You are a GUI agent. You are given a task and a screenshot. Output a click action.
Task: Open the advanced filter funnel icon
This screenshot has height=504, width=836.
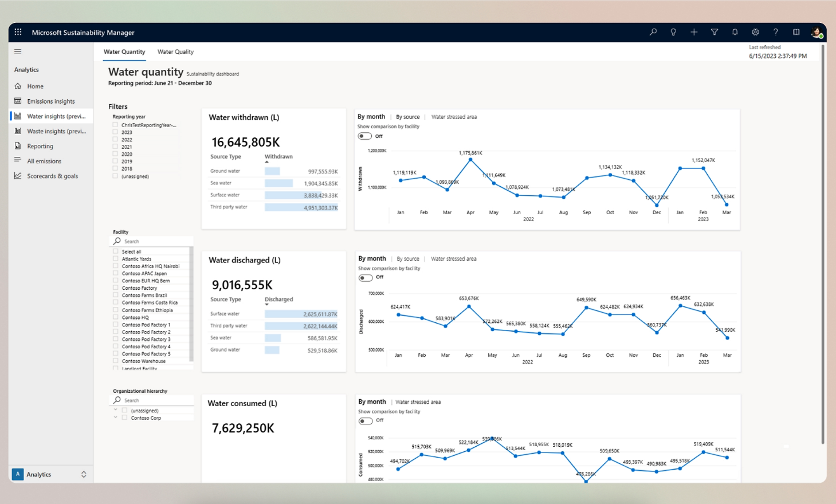[715, 32]
